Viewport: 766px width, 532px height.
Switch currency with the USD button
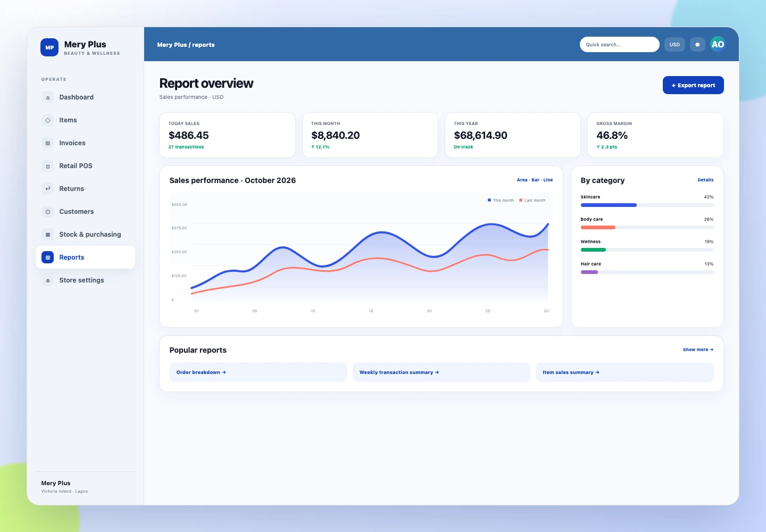(675, 45)
